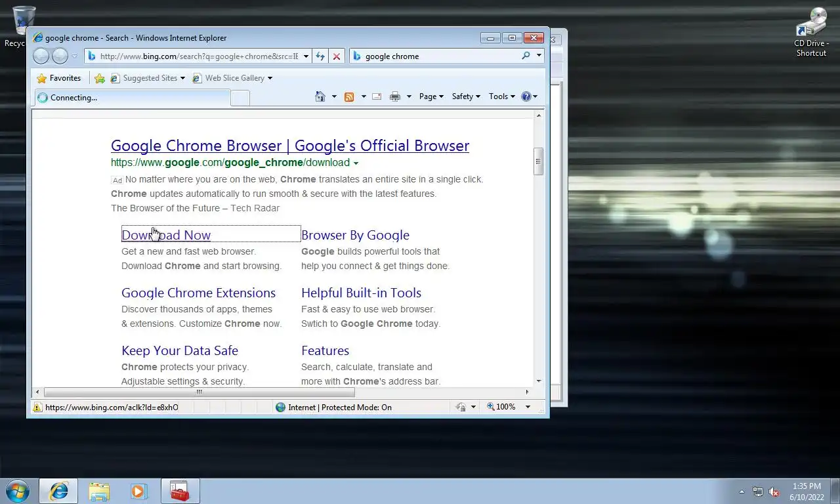Image resolution: width=840 pixels, height=504 pixels.
Task: Open the Helpful Built-in Tools link
Action: coord(361,293)
